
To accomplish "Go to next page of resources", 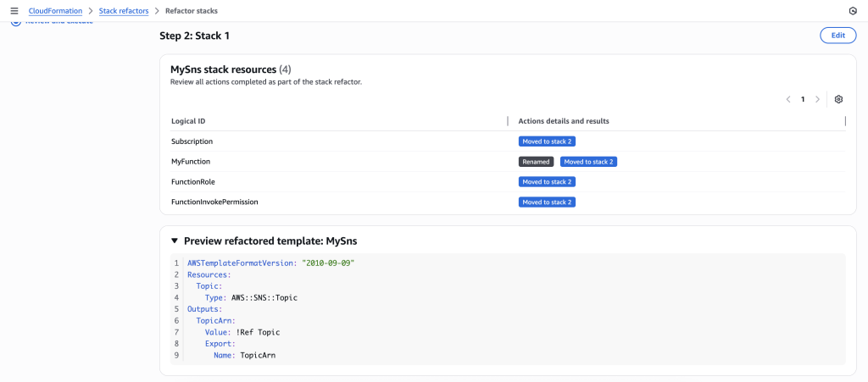I will tap(817, 99).
